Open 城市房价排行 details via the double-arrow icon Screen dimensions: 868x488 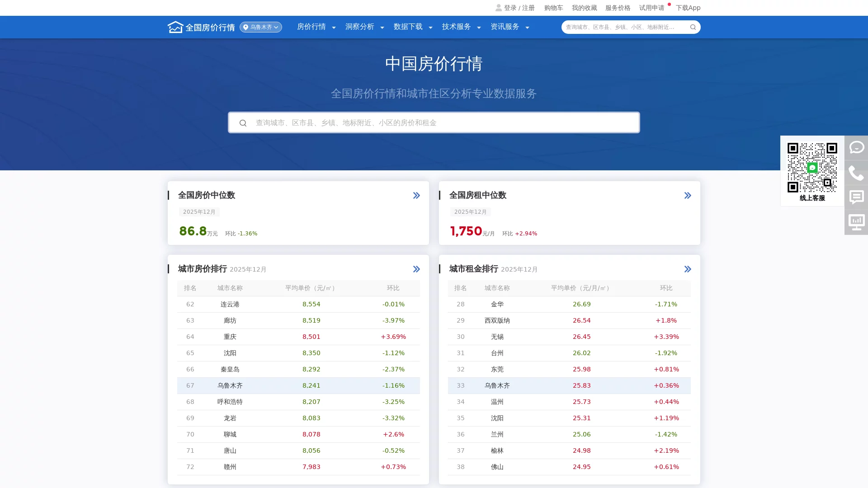click(x=416, y=269)
